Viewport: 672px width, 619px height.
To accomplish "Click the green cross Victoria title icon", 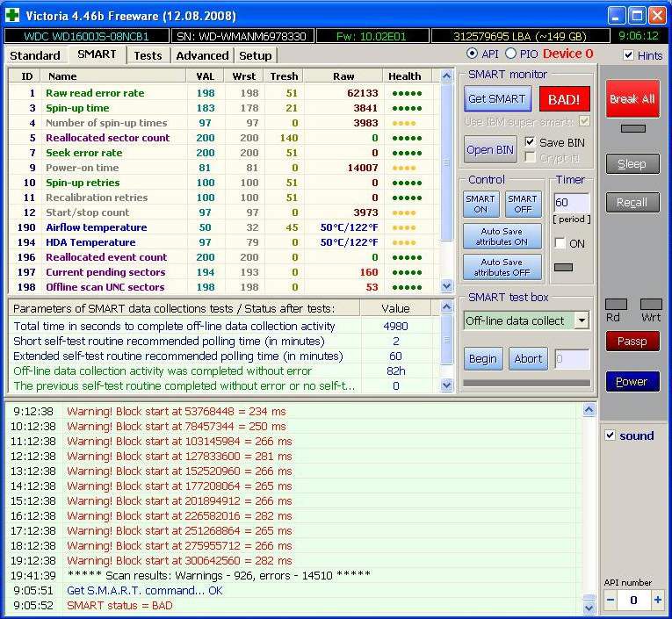I will (x=12, y=15).
